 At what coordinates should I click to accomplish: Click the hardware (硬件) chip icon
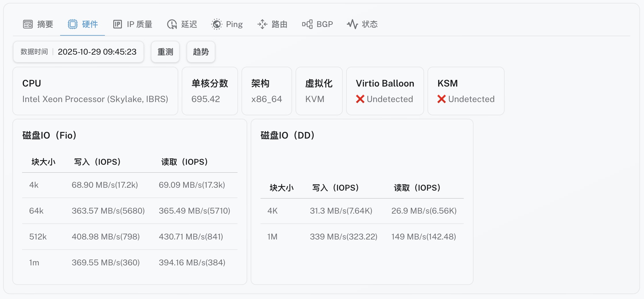pos(73,24)
